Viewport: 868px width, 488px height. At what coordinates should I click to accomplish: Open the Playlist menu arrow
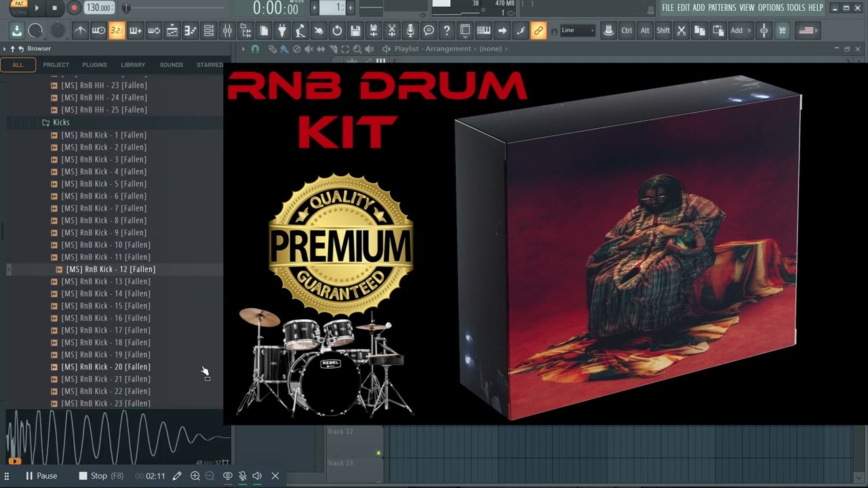pos(243,49)
